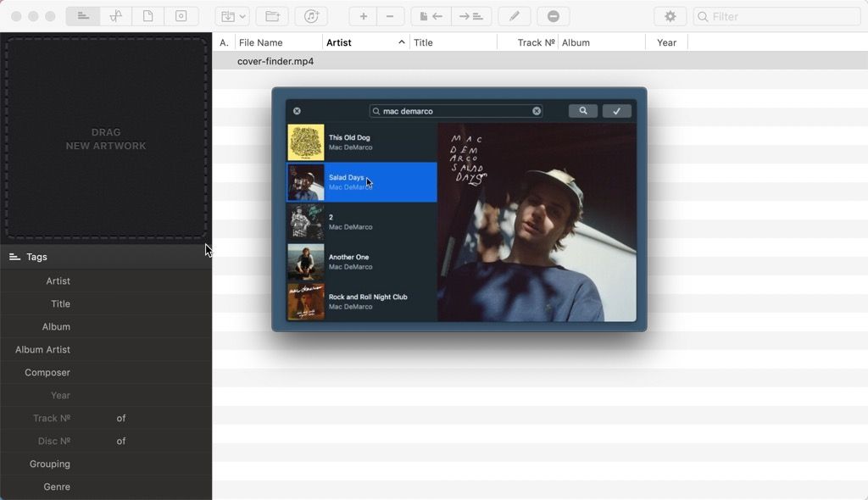Viewport: 868px width, 500px height.
Task: Sort by Year column header
Action: (x=666, y=42)
